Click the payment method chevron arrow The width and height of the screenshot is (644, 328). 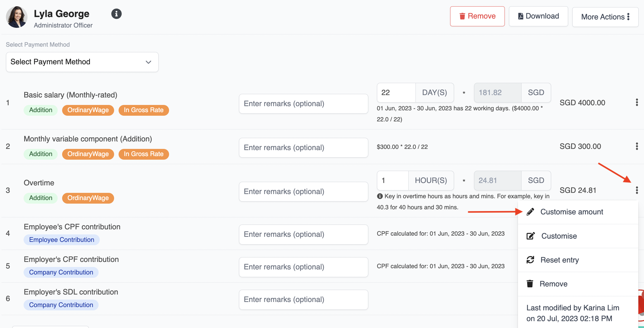coord(148,62)
